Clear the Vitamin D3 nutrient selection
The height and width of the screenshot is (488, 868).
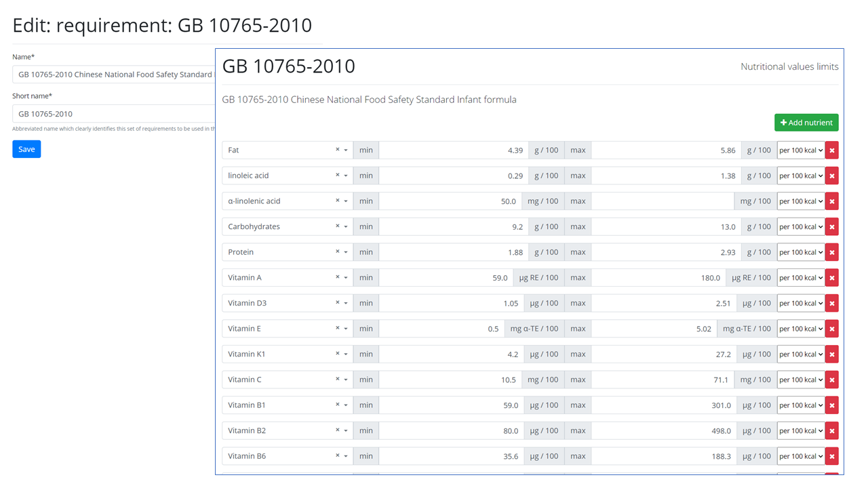(337, 302)
